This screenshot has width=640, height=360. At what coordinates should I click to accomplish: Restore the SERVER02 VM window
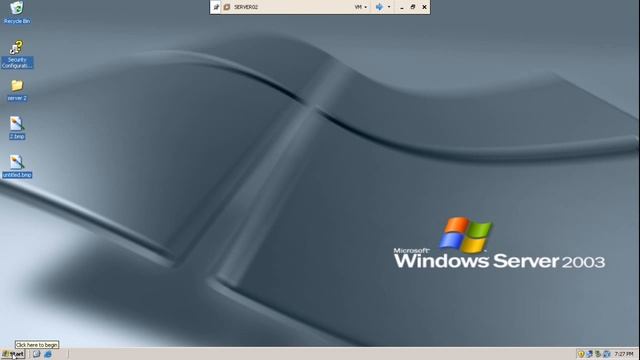click(413, 7)
